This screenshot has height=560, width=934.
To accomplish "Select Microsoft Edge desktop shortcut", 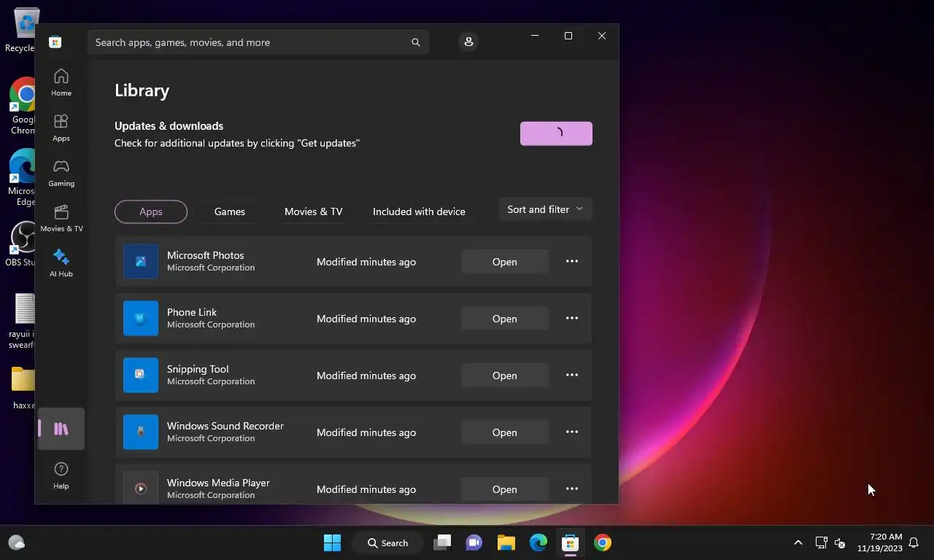I will pyautogui.click(x=22, y=178).
